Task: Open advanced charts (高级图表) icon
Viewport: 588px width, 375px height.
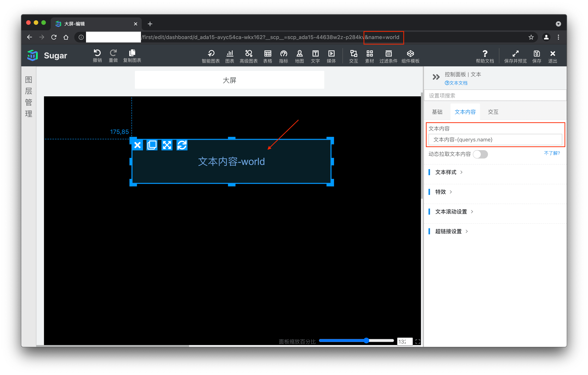Action: pos(249,53)
